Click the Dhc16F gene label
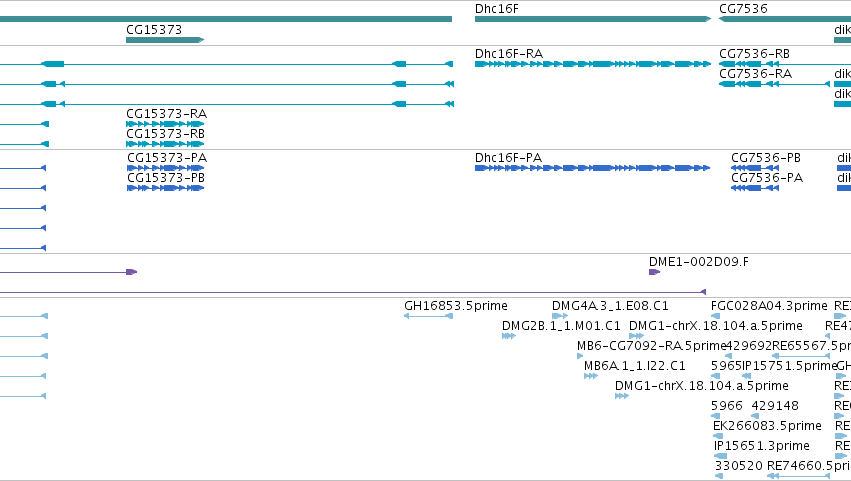Screen dimensions: 851x481 coord(497,9)
